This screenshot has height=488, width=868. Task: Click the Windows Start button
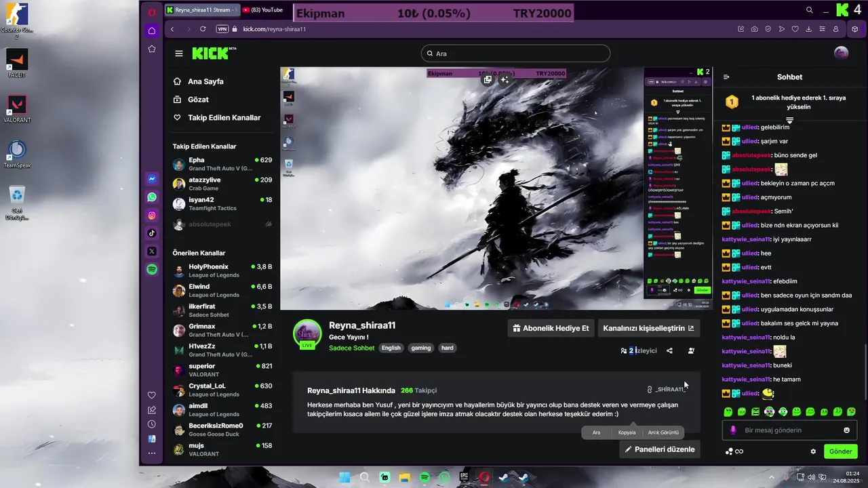pos(344,477)
